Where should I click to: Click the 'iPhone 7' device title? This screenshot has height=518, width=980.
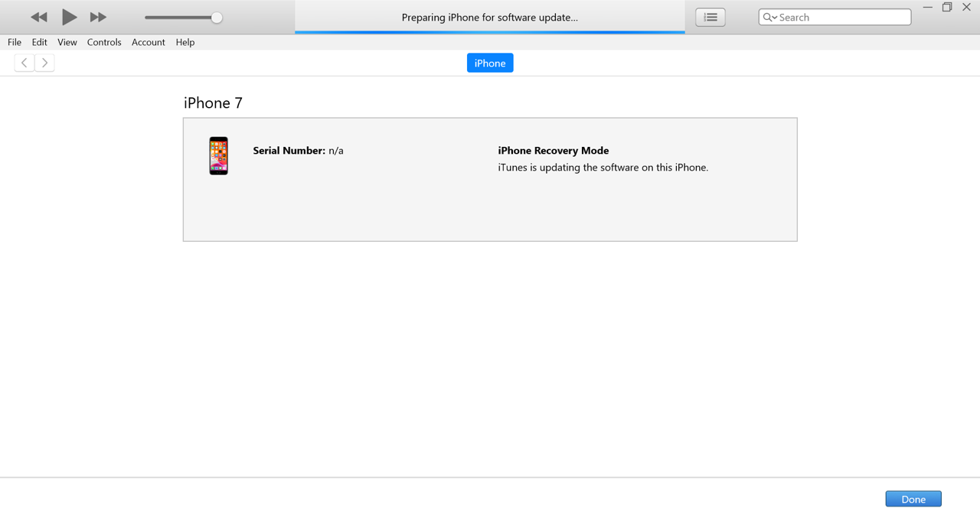pyautogui.click(x=213, y=103)
